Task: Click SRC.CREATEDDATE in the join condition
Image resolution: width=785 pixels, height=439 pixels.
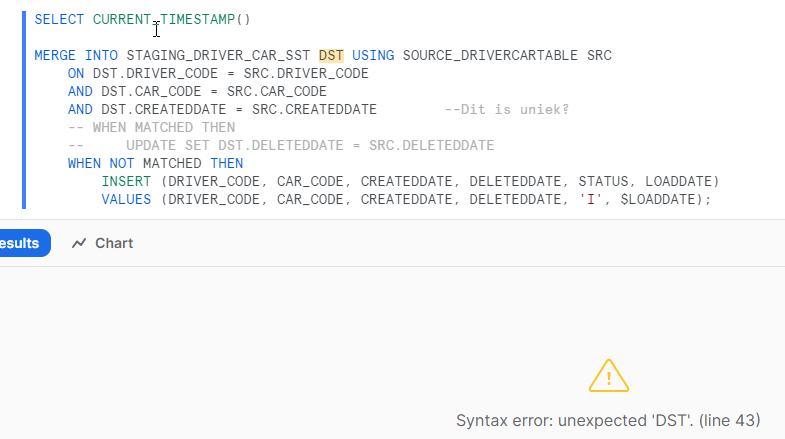Action: tap(314, 110)
